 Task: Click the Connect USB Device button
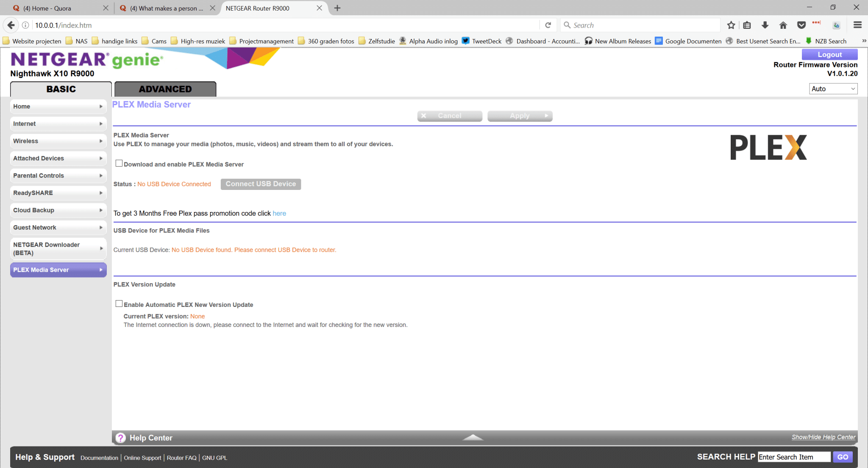pos(261,184)
